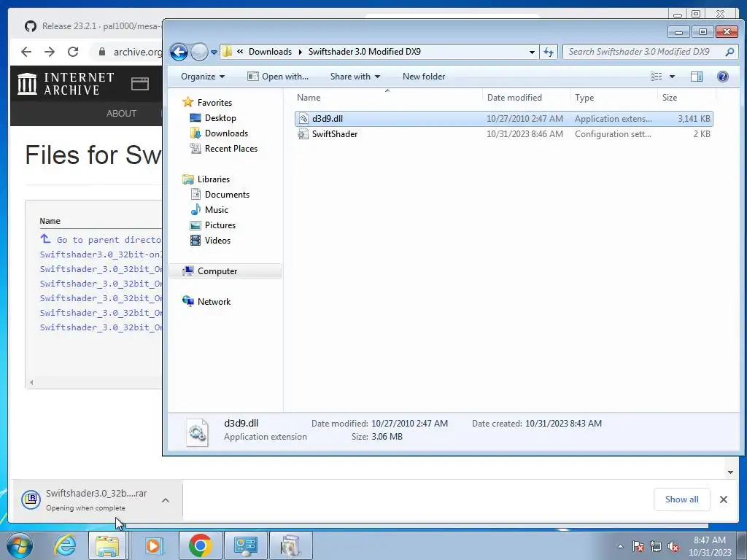
Task: Toggle the preview pane icon
Action: [x=697, y=77]
